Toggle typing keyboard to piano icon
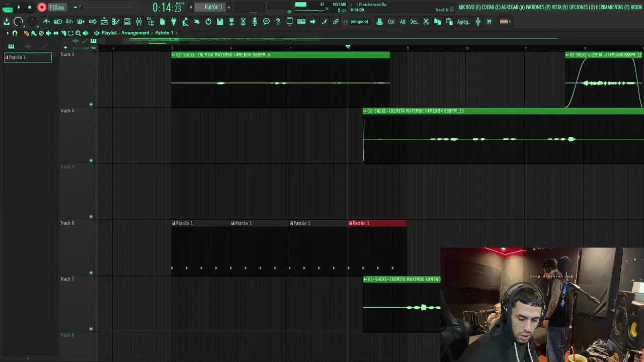644x362 pixels. pyautogui.click(x=301, y=22)
